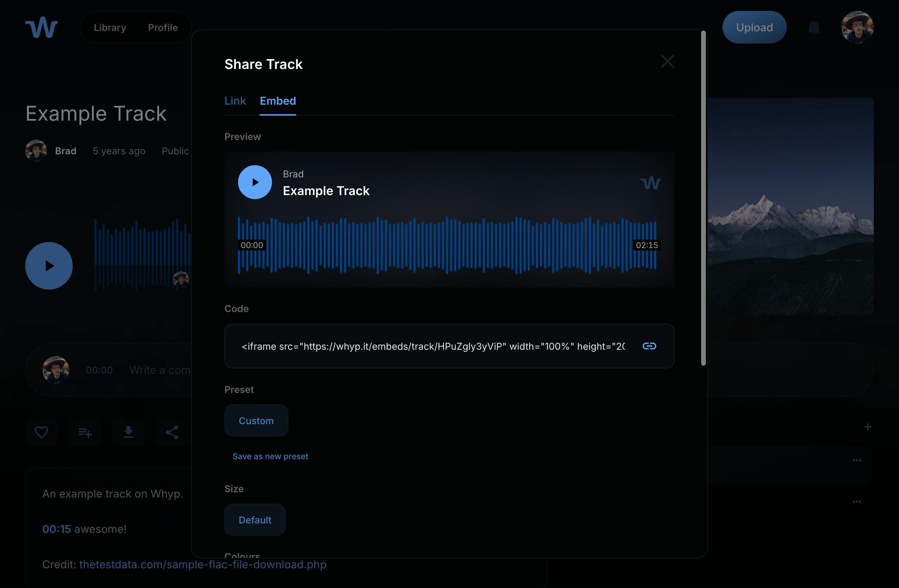Add track to playlist icon
The height and width of the screenshot is (588, 899).
[x=85, y=432]
